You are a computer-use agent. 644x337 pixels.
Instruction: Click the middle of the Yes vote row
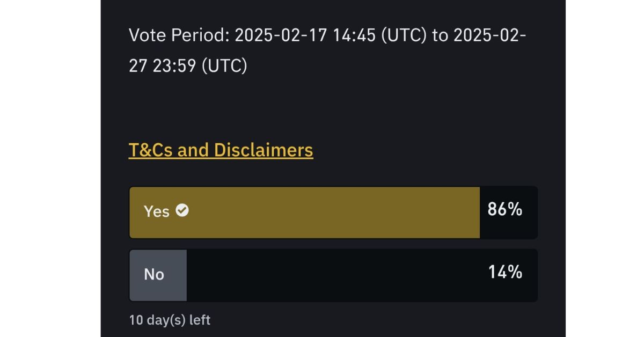(333, 212)
